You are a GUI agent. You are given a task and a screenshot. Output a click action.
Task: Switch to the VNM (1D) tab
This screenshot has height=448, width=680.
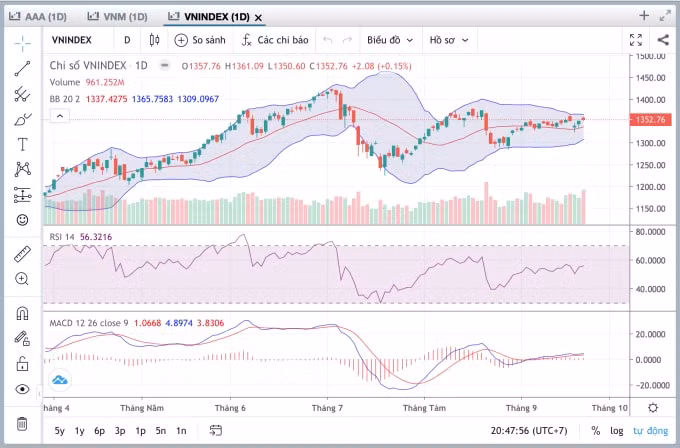118,17
